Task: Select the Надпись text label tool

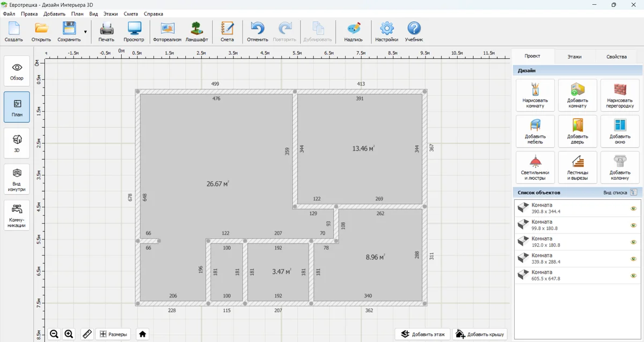Action: (x=353, y=32)
